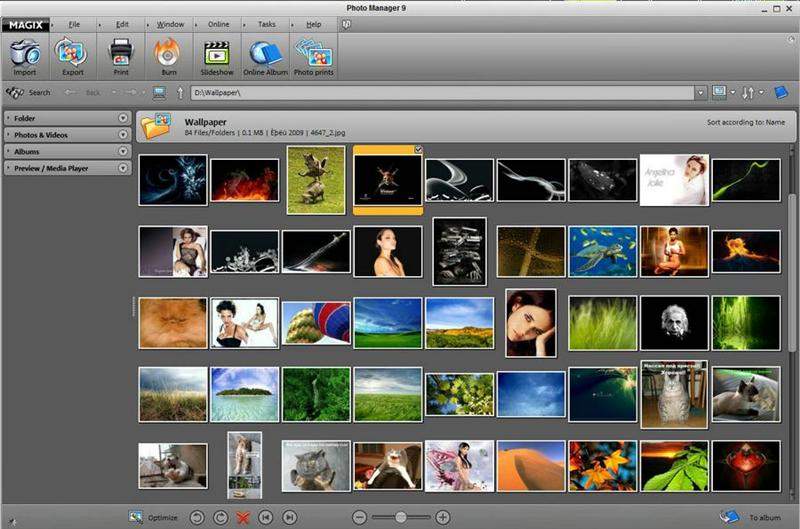Rotate image clockwise

(x=220, y=517)
